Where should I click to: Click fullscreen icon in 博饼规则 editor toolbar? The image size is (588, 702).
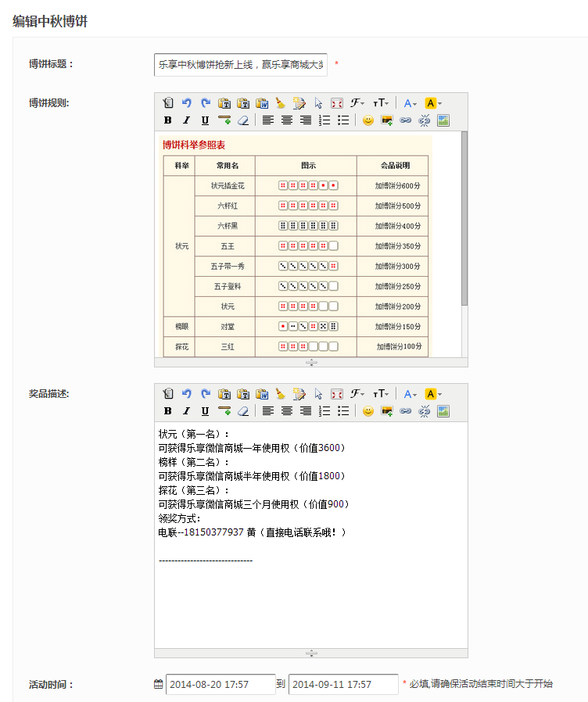(x=337, y=103)
